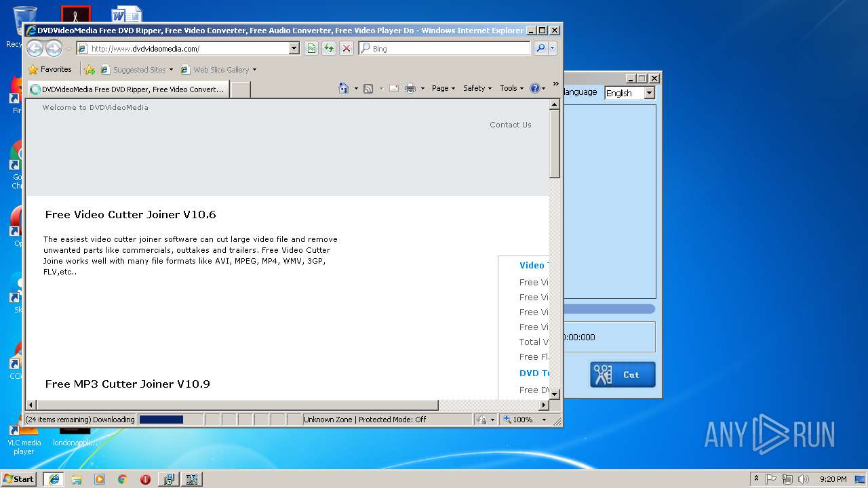Image resolution: width=868 pixels, height=488 pixels.
Task: Toggle the Compatibility View icon
Action: click(311, 48)
